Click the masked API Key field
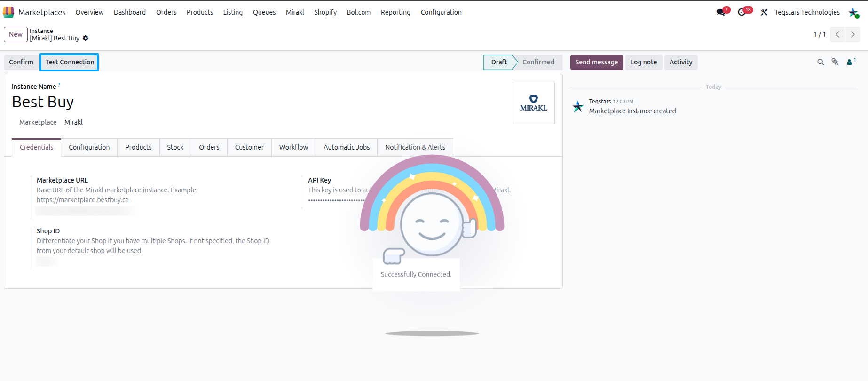 337,200
